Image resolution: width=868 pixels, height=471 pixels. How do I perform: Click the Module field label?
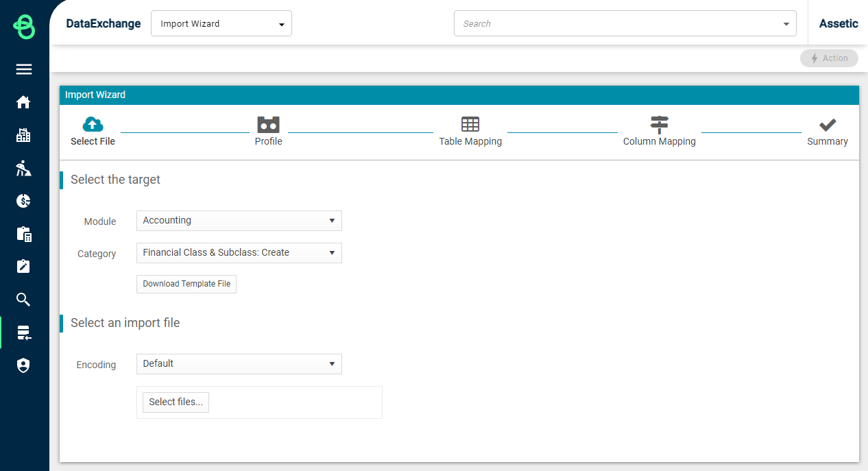tap(100, 221)
